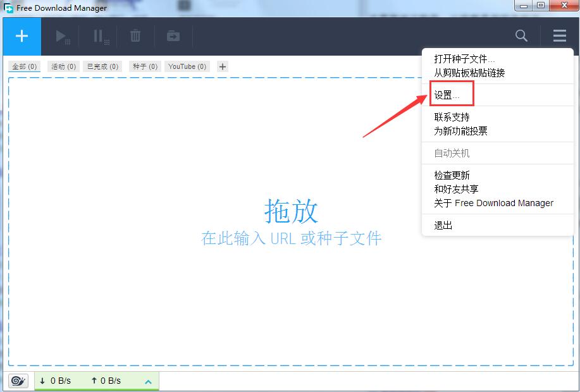Toggle snail speed limit mode
580x392 pixels.
[17, 381]
